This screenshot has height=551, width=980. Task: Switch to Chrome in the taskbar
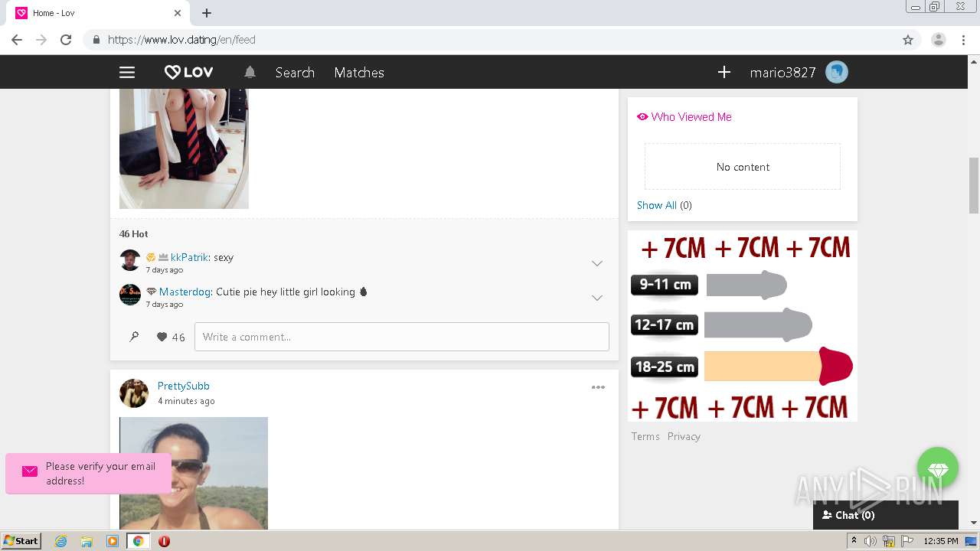click(138, 541)
